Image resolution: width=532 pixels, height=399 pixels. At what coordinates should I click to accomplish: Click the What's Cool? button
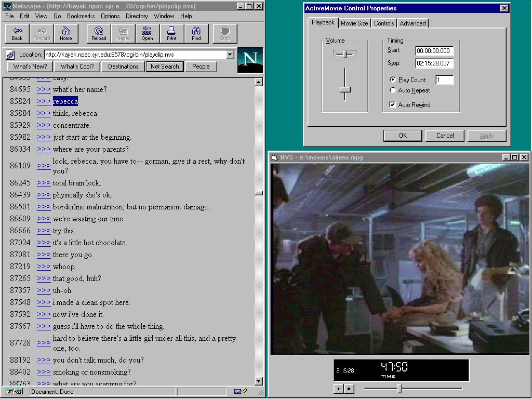77,66
